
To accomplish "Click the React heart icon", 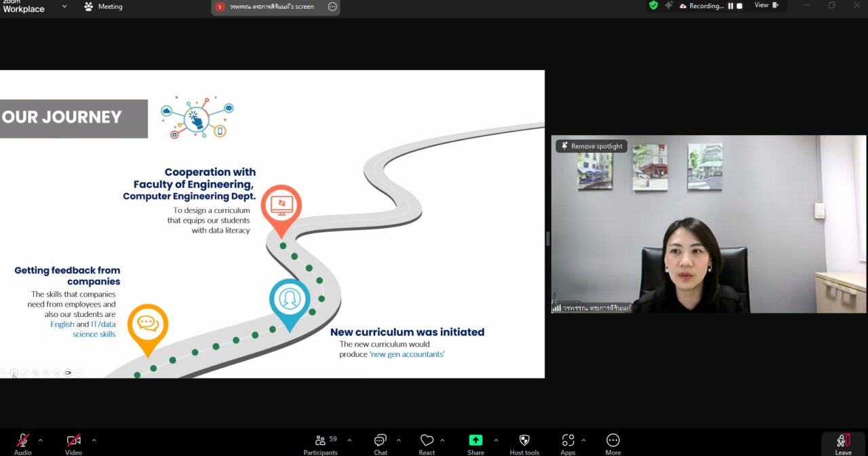I will point(427,441).
